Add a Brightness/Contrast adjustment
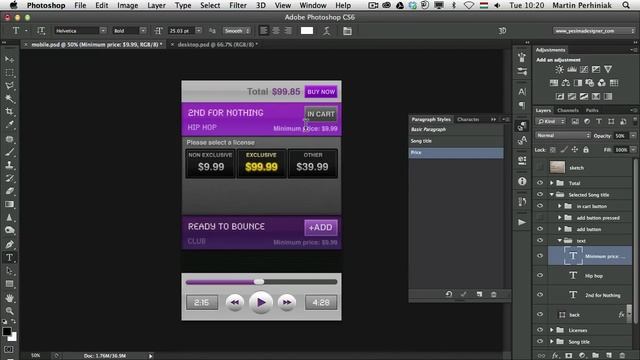Image resolution: width=640 pixels, height=360 pixels. [x=559, y=69]
